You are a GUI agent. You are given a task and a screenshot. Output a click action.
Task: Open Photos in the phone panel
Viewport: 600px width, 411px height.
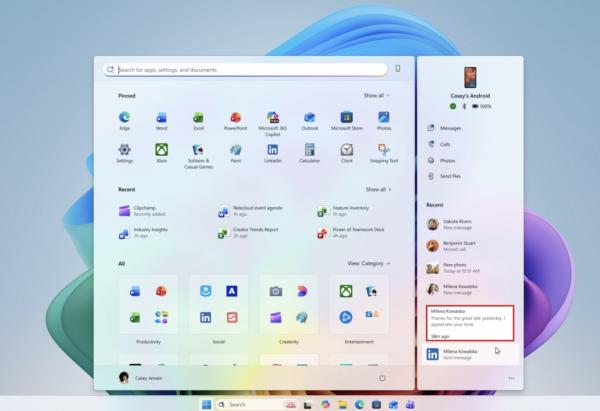[441, 160]
